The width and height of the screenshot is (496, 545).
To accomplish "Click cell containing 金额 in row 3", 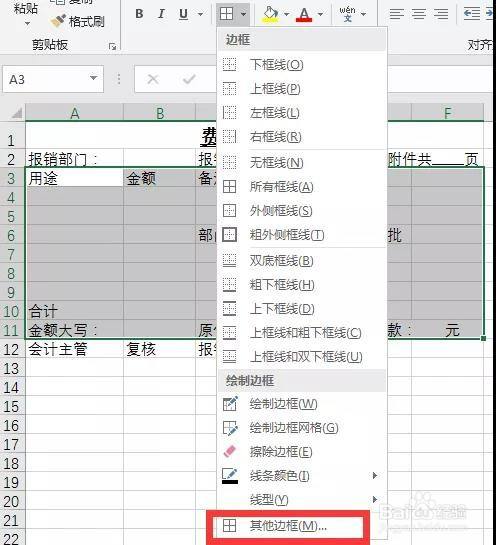I will 160,178.
